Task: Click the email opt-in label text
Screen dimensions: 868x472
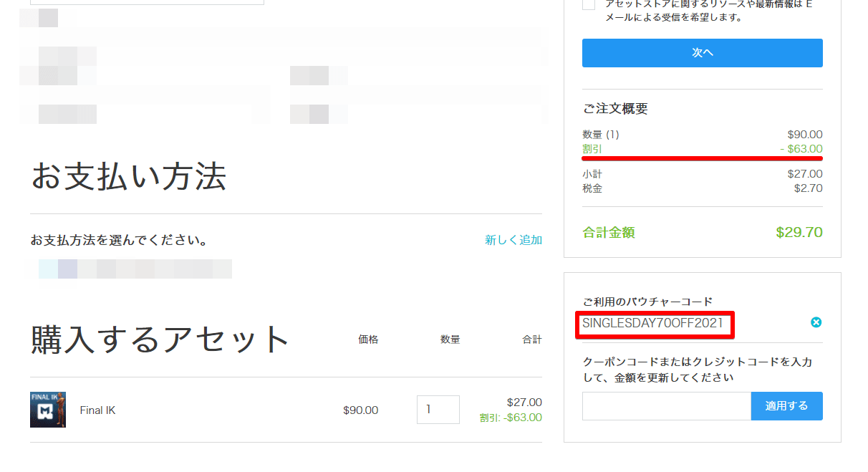Action: (709, 11)
